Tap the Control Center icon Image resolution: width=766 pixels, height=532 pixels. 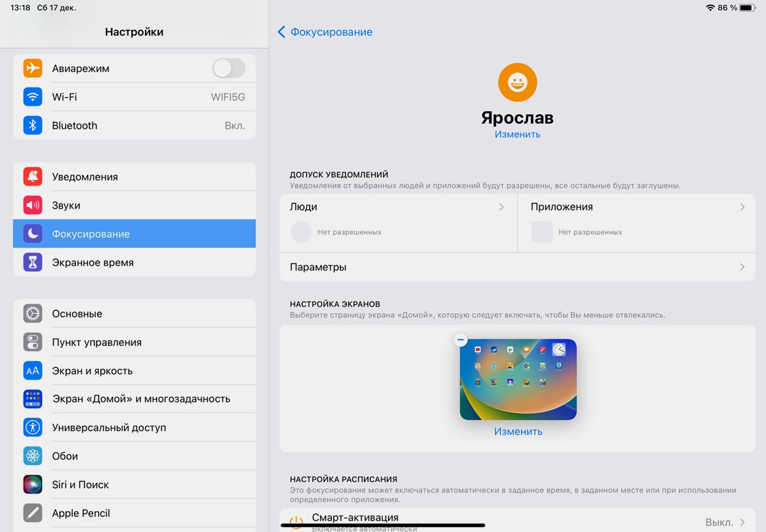point(33,342)
